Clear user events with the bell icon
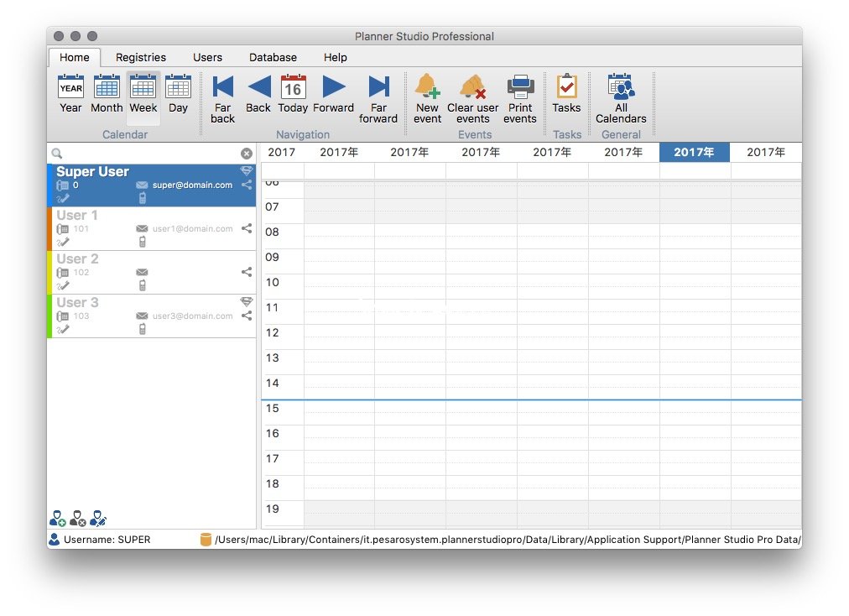The image size is (849, 616). point(472,98)
